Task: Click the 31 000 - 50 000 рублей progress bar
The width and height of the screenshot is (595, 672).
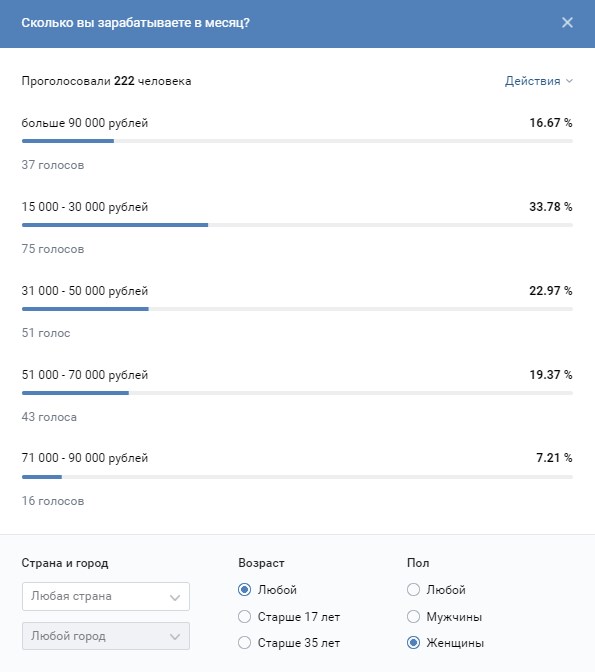Action: click(297, 309)
